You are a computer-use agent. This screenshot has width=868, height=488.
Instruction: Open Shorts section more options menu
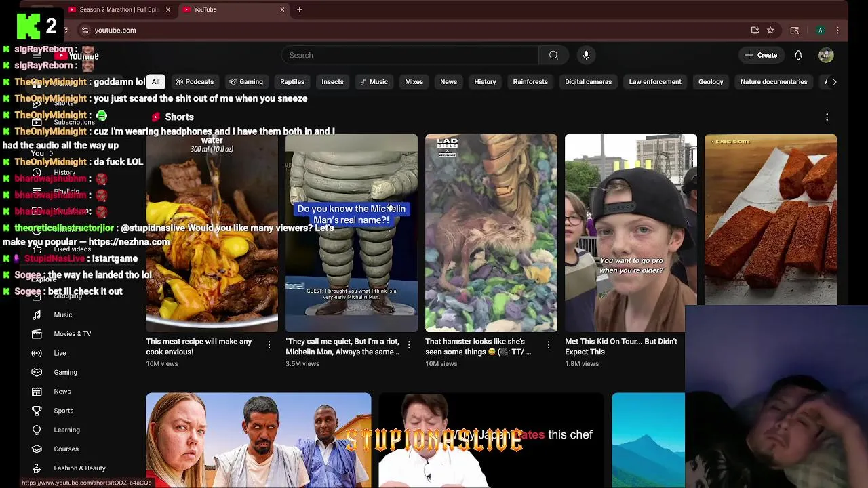point(827,117)
